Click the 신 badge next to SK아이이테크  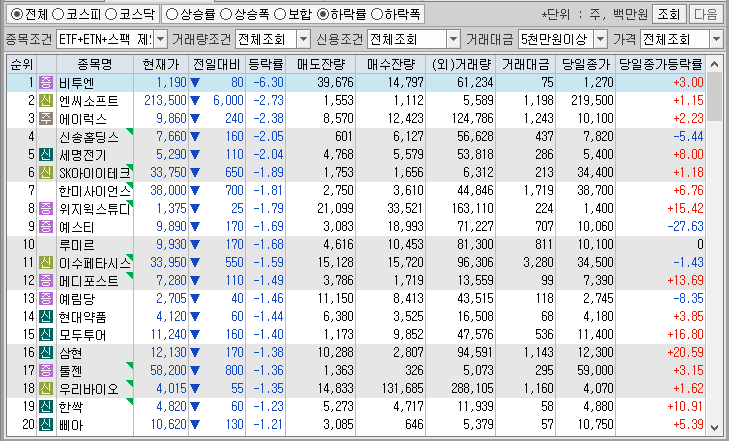point(46,172)
